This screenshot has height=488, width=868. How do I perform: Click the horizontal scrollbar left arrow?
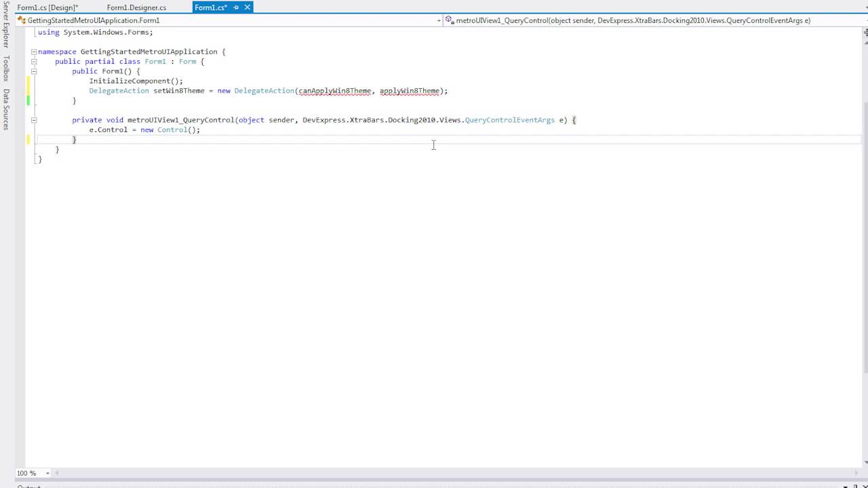(x=58, y=473)
